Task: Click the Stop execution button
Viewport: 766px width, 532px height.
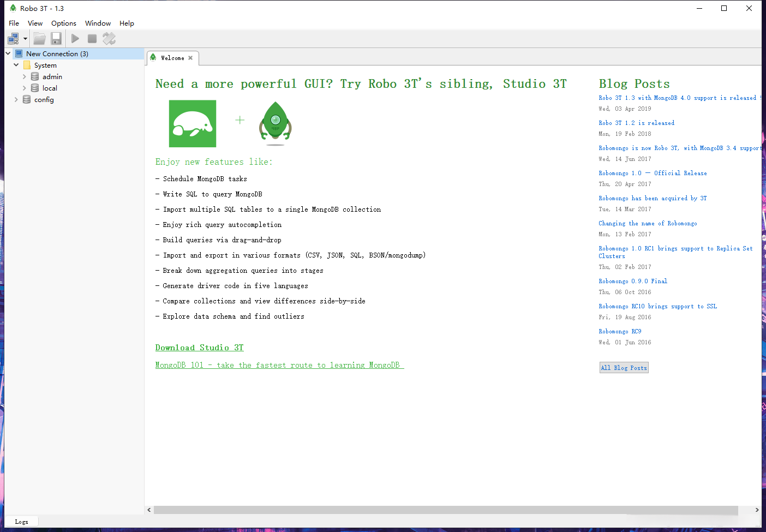Action: point(92,39)
